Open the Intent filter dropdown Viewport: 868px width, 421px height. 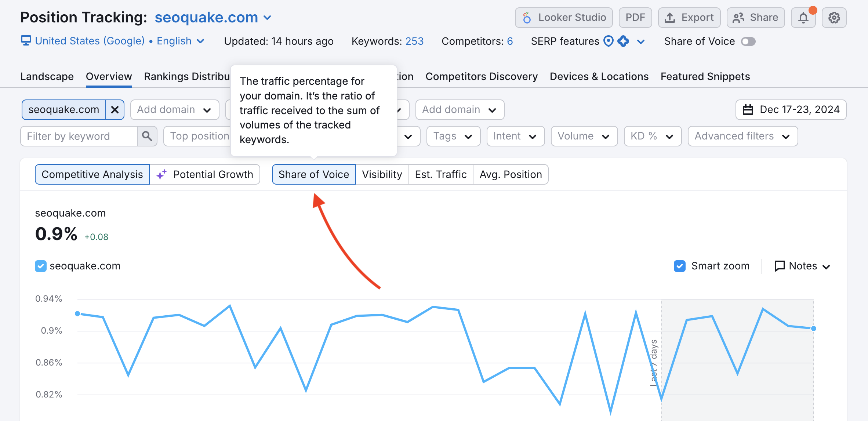pyautogui.click(x=515, y=136)
